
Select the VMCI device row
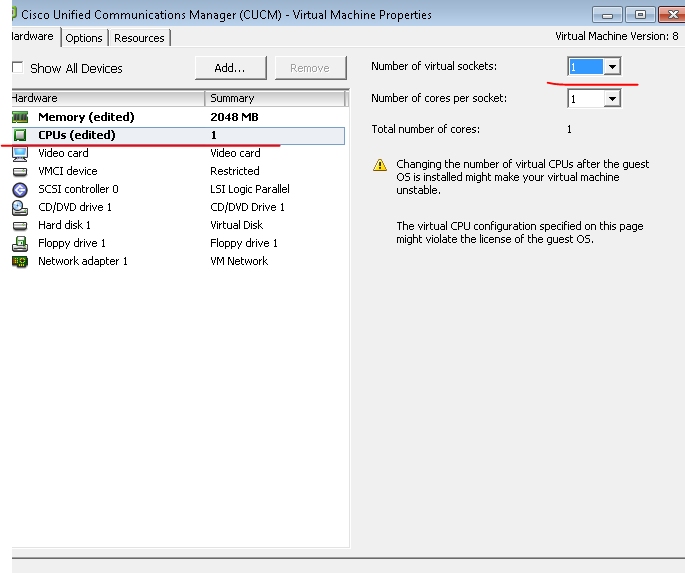point(178,171)
